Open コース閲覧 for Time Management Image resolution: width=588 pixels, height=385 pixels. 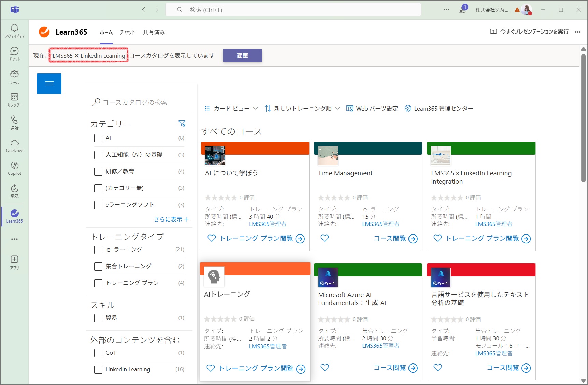(x=396, y=238)
